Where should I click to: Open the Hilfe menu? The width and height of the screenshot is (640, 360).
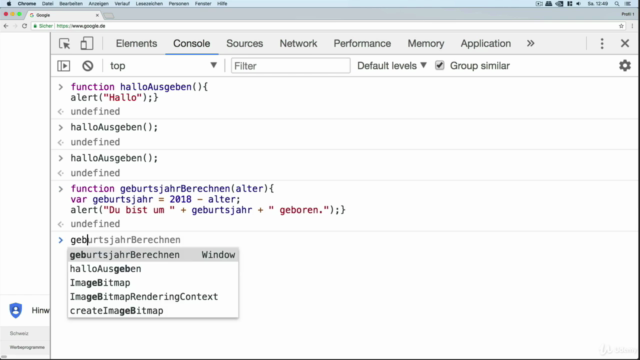coord(222,4)
